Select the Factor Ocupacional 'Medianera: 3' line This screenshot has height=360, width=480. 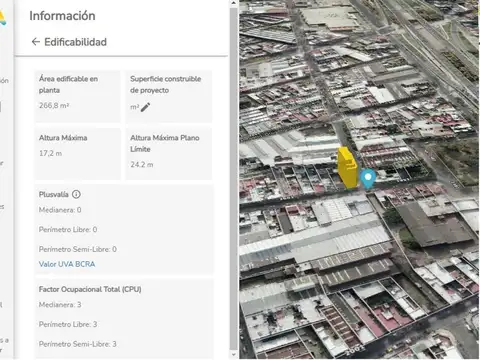click(x=60, y=305)
